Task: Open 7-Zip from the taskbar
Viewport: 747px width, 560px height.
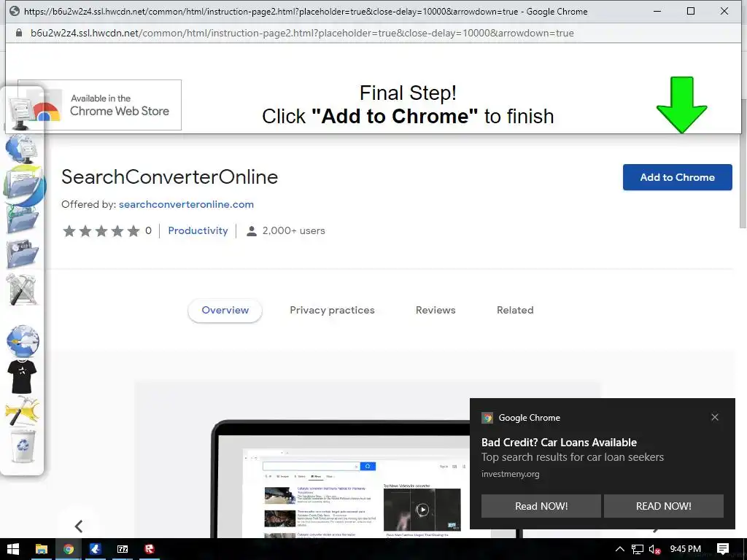Action: (123, 549)
